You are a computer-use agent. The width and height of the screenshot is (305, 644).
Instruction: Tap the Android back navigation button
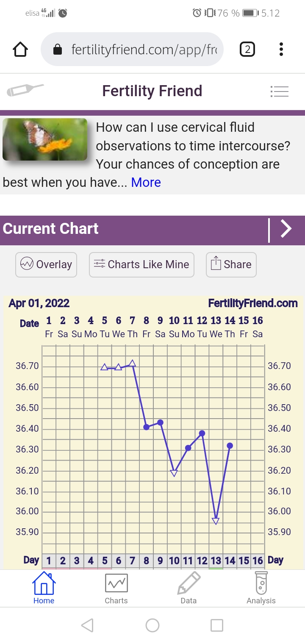[87, 625]
